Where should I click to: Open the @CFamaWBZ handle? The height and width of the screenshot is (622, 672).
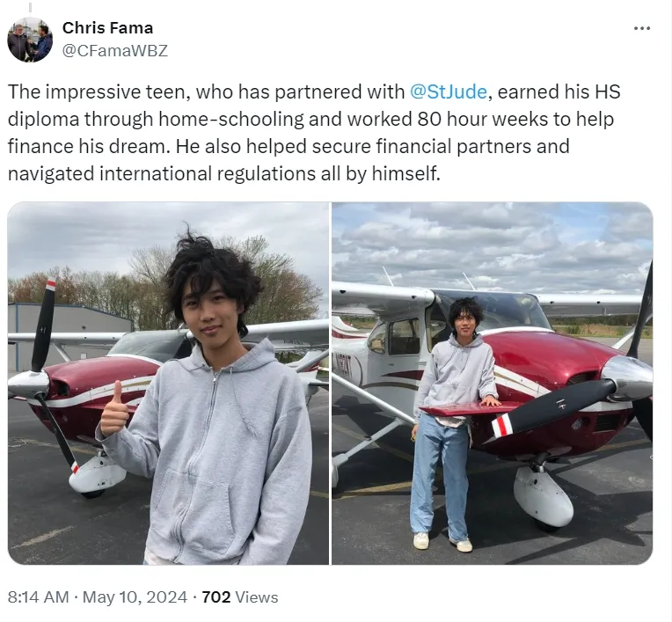pyautogui.click(x=115, y=50)
